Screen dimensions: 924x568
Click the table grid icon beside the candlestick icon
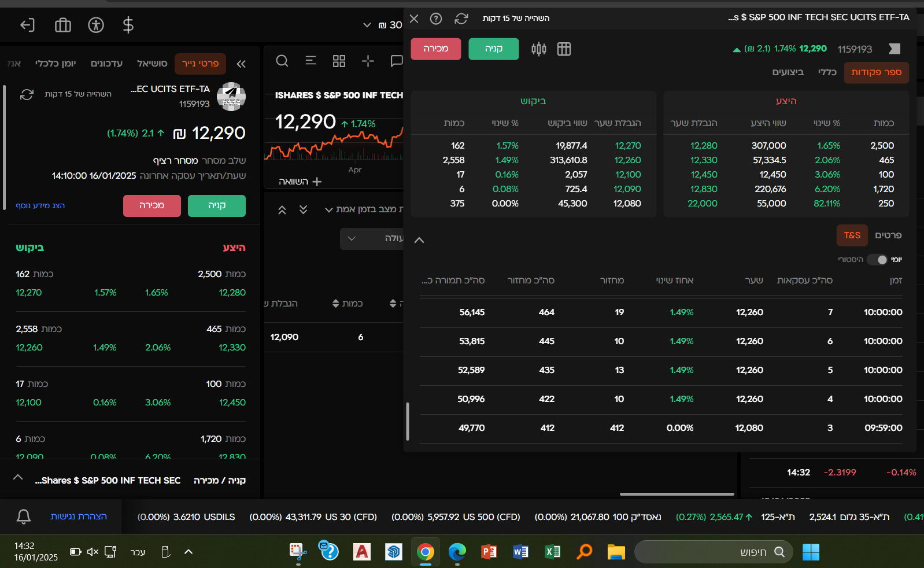pos(564,49)
